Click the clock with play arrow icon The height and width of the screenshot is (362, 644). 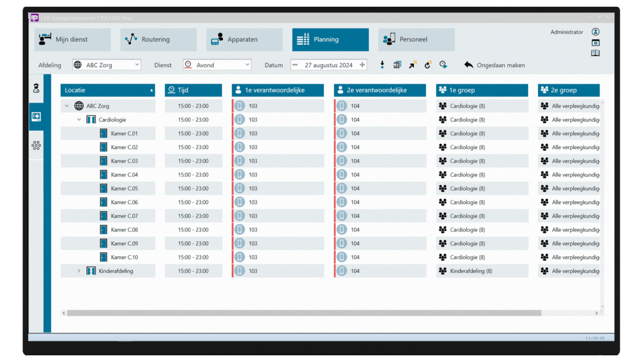[443, 65]
